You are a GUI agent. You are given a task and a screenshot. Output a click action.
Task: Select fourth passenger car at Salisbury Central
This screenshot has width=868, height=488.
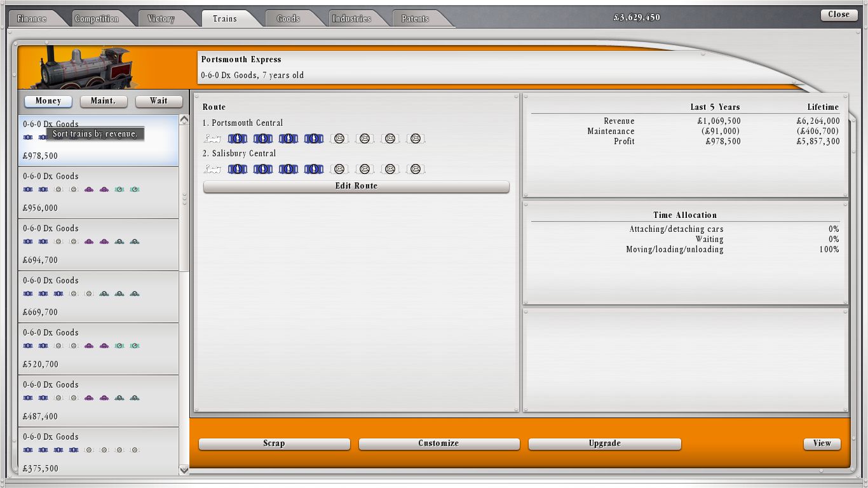(x=314, y=169)
